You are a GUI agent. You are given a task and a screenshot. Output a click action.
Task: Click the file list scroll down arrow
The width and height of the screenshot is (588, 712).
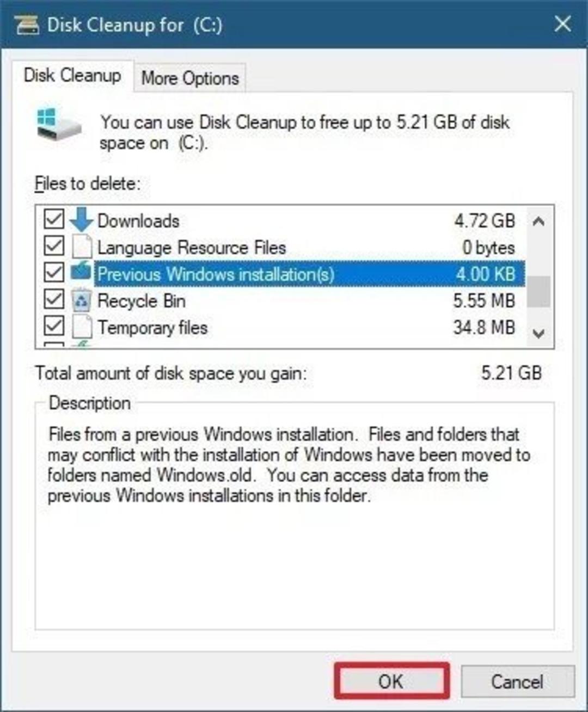[538, 333]
